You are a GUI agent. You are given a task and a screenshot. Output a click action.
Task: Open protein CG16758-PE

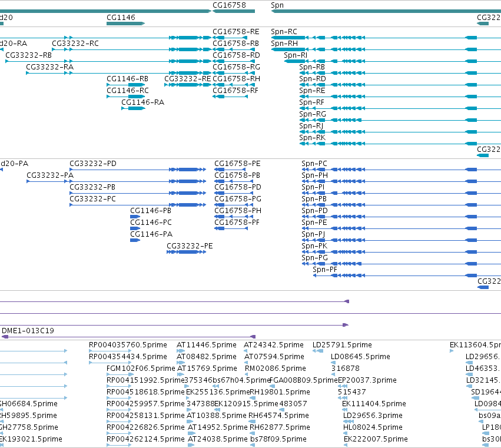(237, 164)
